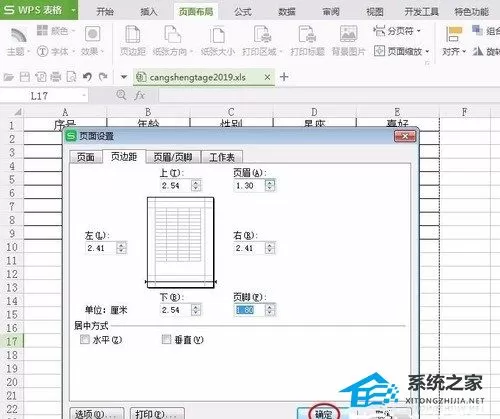Image resolution: width=500 pixels, height=419 pixels.
Task: Switch to the 页眉/页脚 dialog tab
Action: click(173, 157)
